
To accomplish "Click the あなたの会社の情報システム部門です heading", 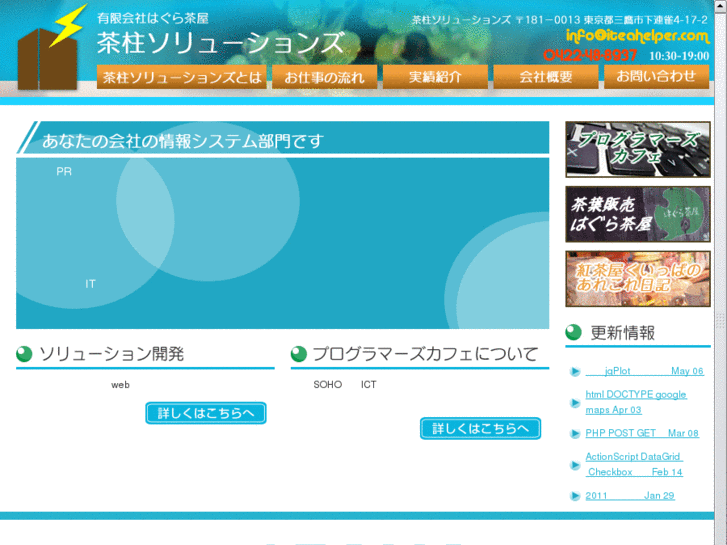I will point(183,141).
